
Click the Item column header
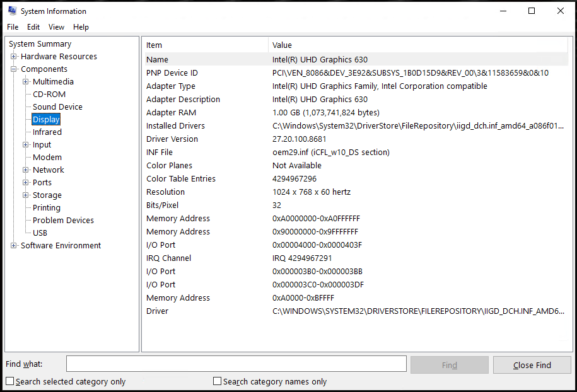[206, 45]
